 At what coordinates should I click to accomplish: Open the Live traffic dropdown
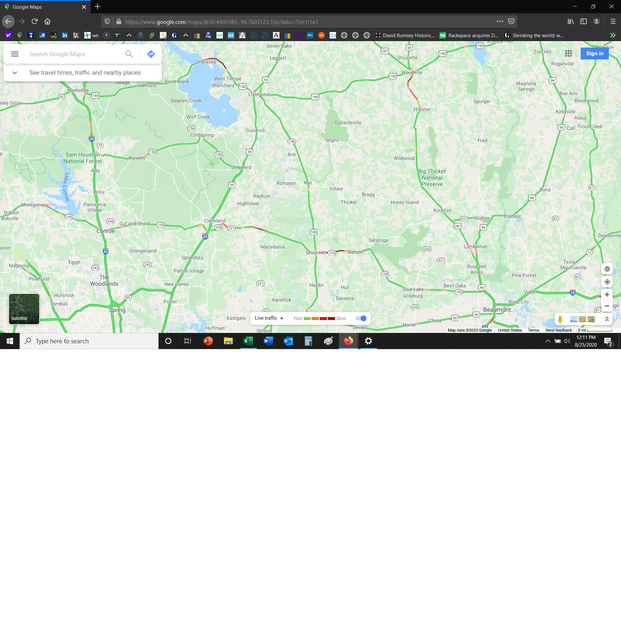pyautogui.click(x=269, y=318)
